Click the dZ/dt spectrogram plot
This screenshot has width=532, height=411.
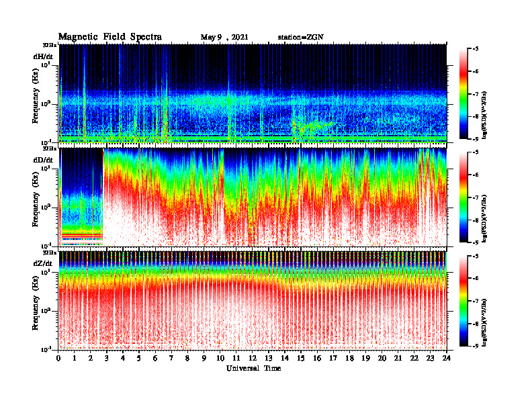[253, 300]
